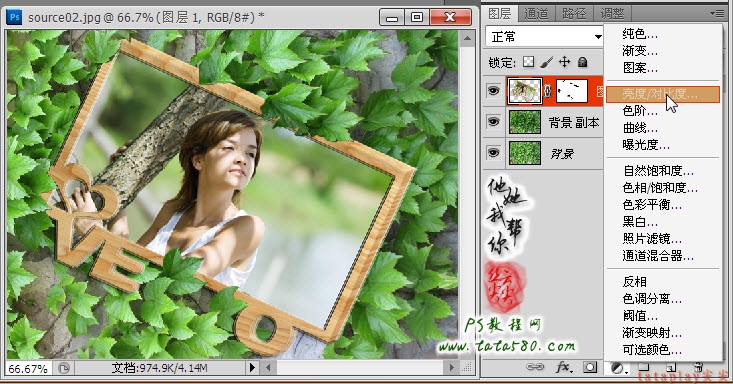Click the lock all padlock icon

[582, 62]
